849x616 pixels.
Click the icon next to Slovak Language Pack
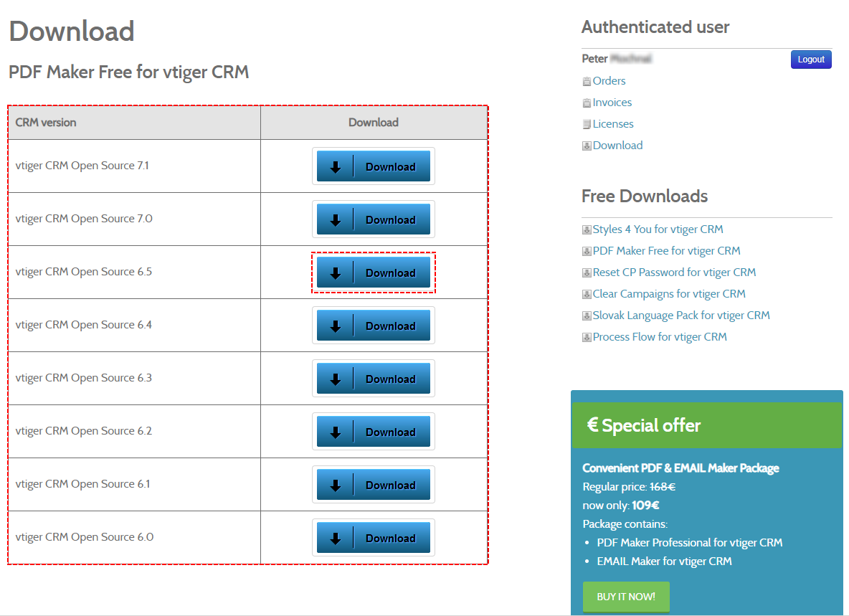[x=586, y=316]
